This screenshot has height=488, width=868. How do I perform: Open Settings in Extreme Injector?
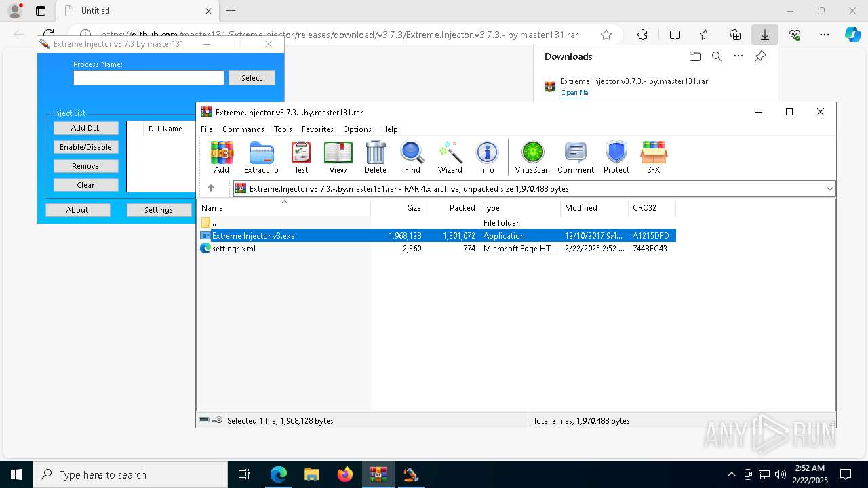point(159,210)
